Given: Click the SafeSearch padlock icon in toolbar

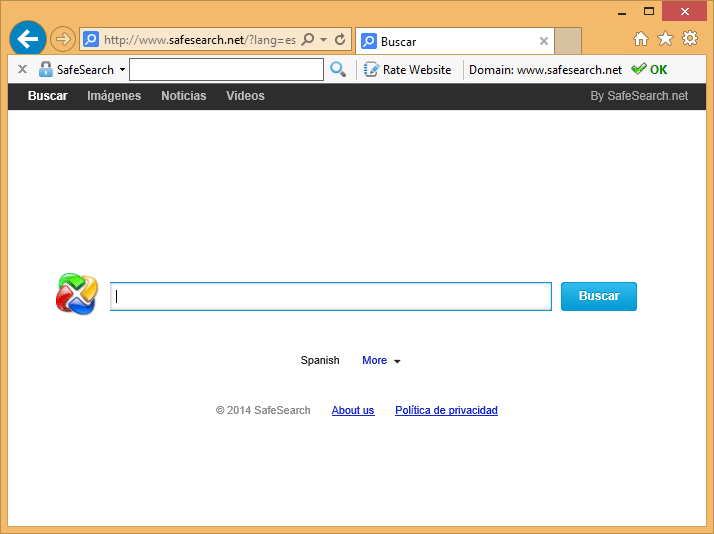Looking at the screenshot, I should (46, 69).
